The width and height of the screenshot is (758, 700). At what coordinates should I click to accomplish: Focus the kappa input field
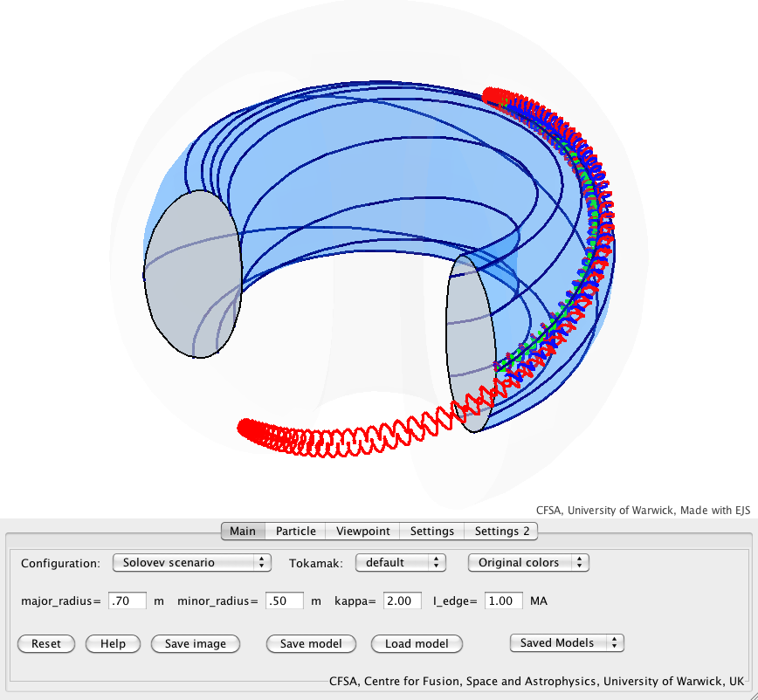tap(402, 601)
